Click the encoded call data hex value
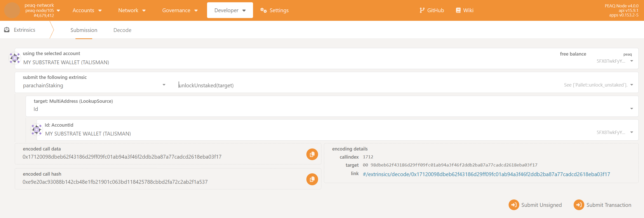644x218 pixels. point(122,157)
